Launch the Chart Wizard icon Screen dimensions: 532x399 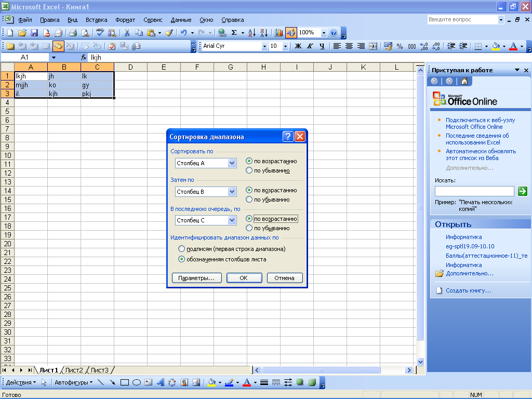click(279, 33)
